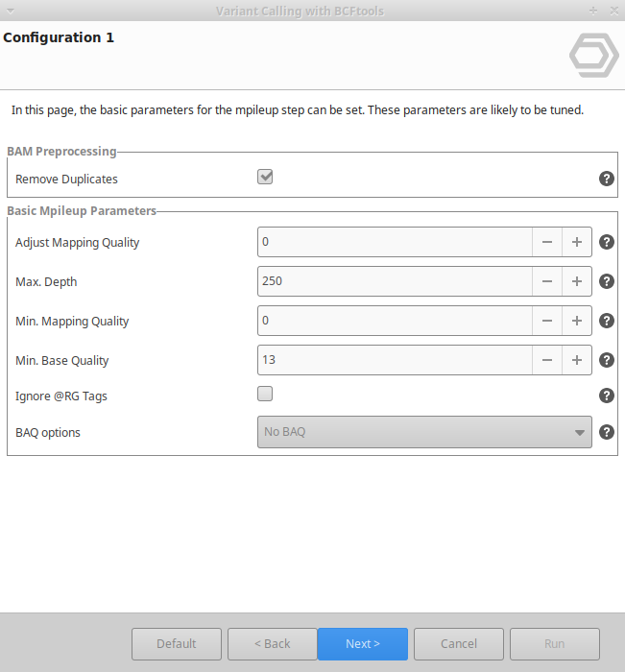The width and height of the screenshot is (625, 672).
Task: Show help for Adjust Mapping Quality
Action: (x=606, y=242)
